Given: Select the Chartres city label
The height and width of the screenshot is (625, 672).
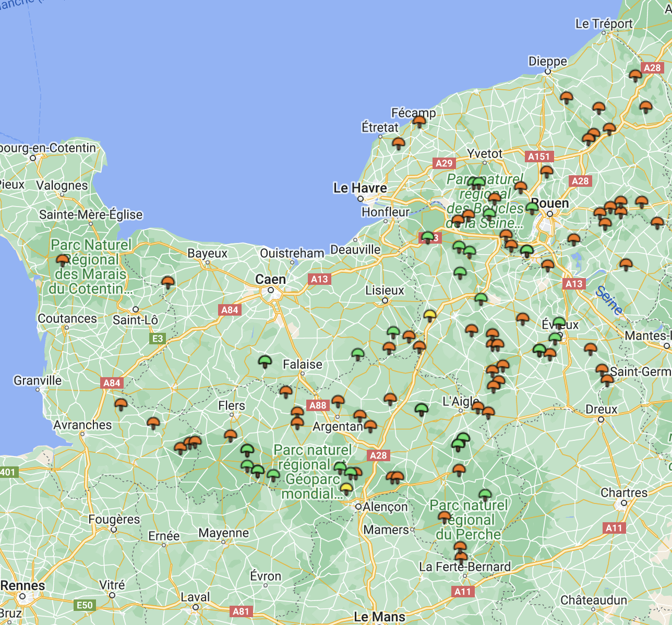Looking at the screenshot, I should point(623,492).
